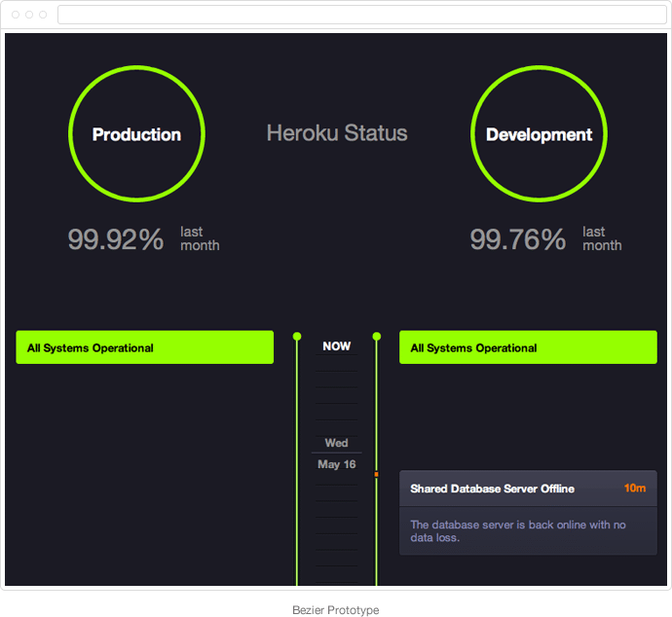The width and height of the screenshot is (672, 617).
Task: Click the third browser window control circle
Action: [x=43, y=15]
